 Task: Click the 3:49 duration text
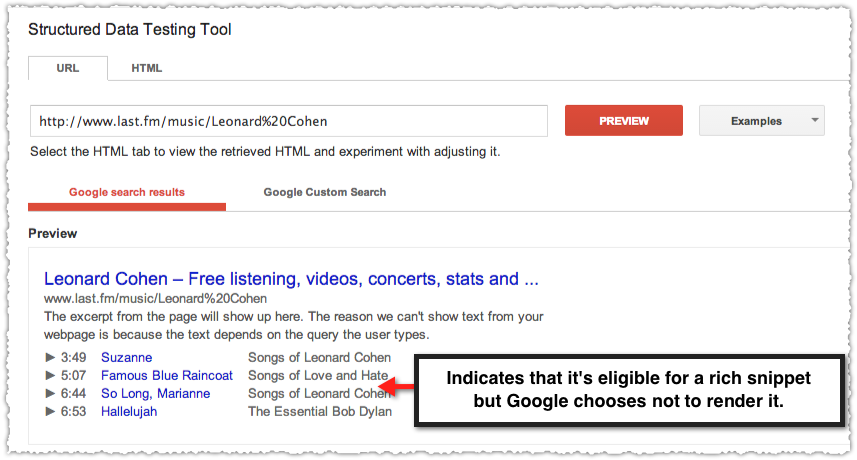[x=73, y=357]
